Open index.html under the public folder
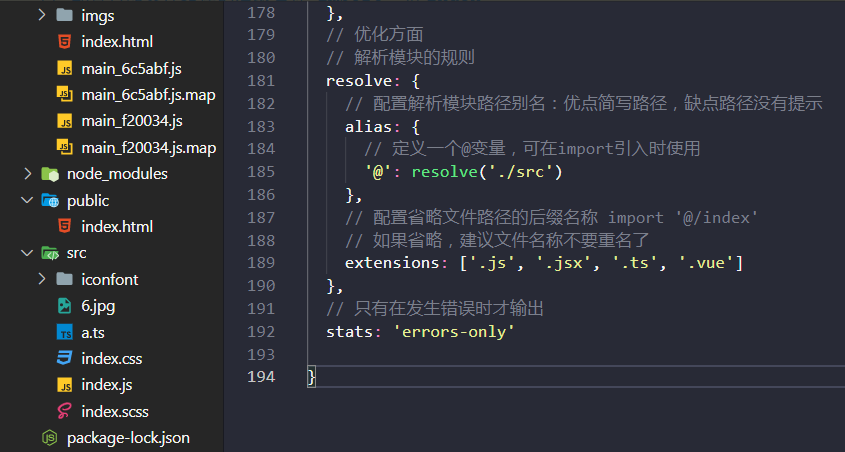Viewport: 845px width, 452px height. [x=117, y=226]
